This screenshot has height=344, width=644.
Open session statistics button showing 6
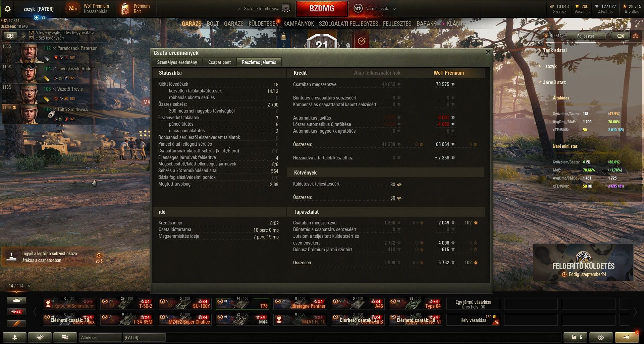(x=575, y=337)
